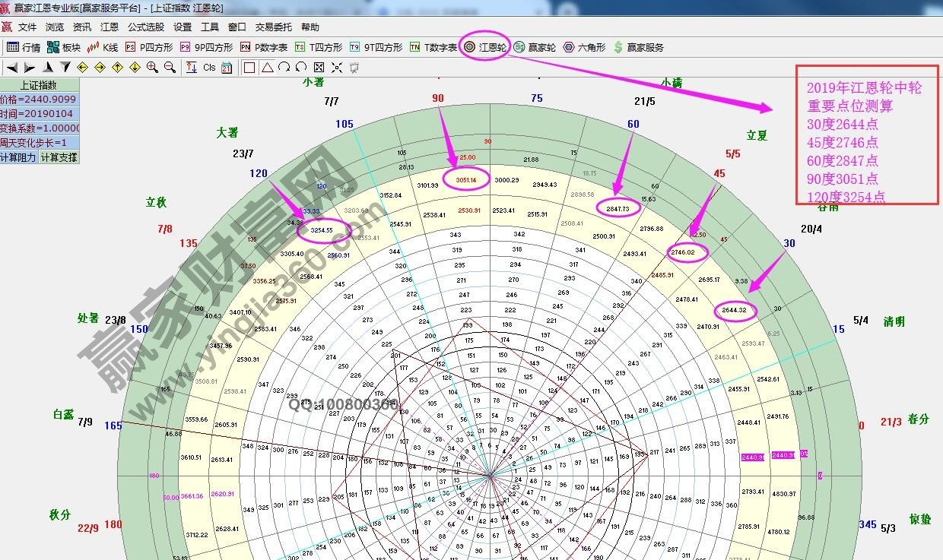Open the P四方形 square chart
Screen dimensions: 943x560
click(x=149, y=47)
